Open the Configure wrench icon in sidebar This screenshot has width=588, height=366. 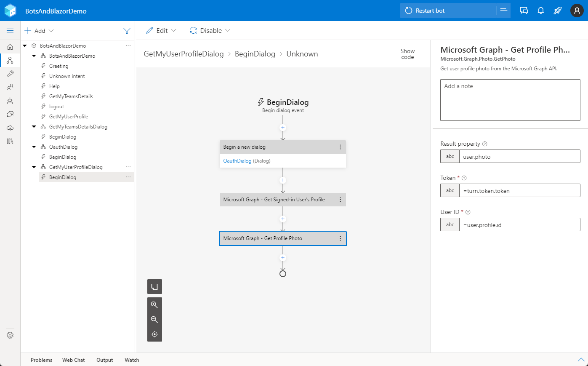tap(10, 74)
